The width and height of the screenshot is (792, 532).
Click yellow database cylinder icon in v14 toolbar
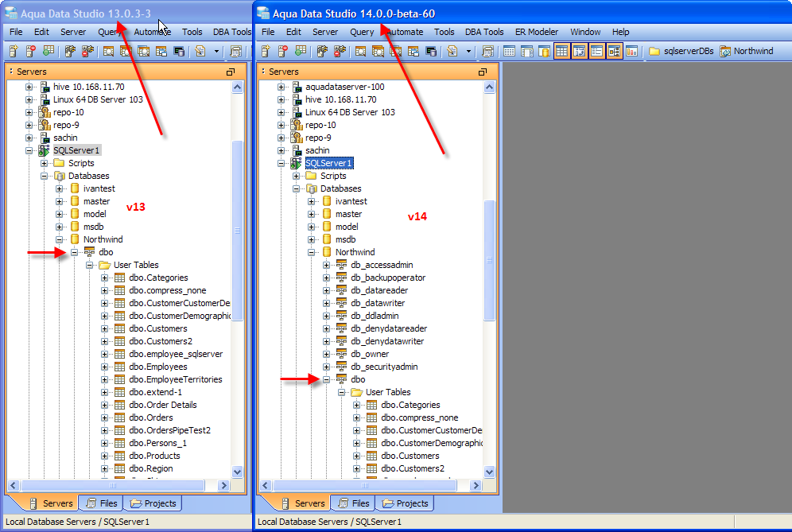coord(544,51)
